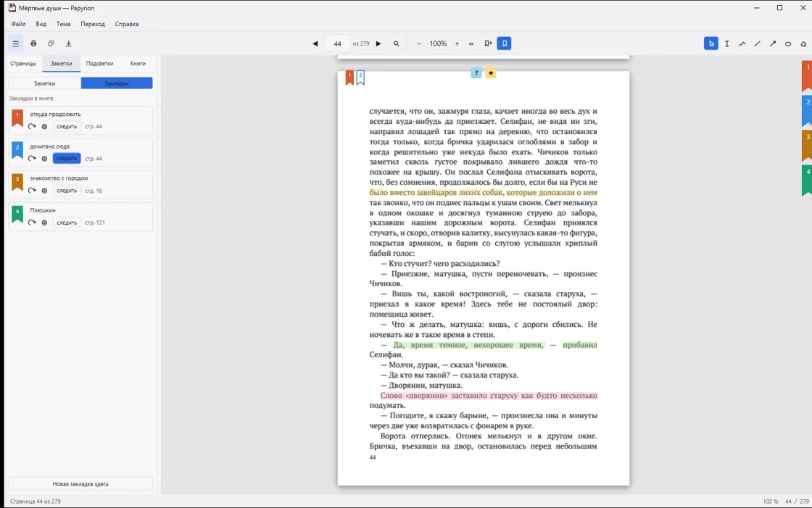The width and height of the screenshot is (812, 508).
Task: Switch to the Книги sidebar tab
Action: click(138, 64)
